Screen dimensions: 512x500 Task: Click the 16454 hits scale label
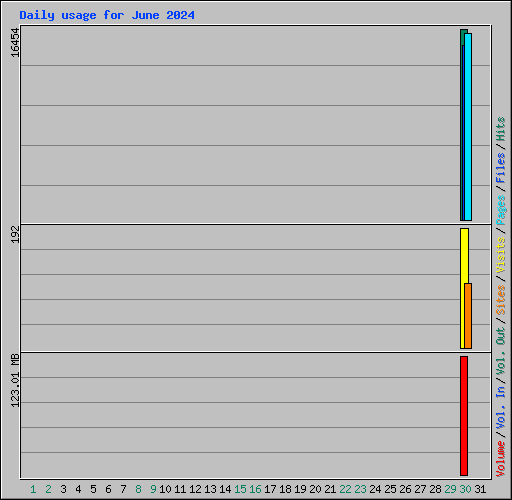pos(15,43)
